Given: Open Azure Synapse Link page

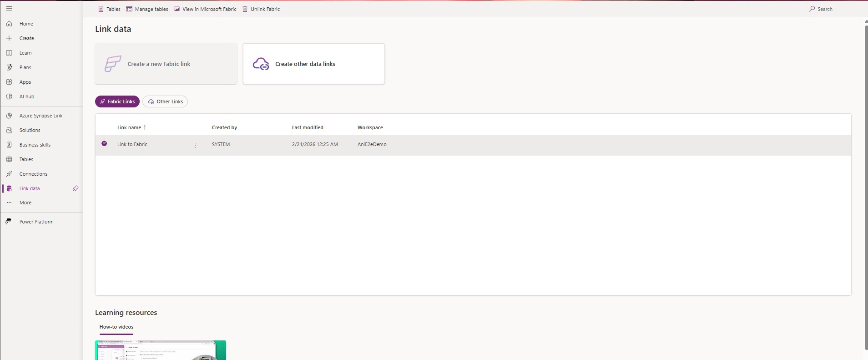Looking at the screenshot, I should [41, 116].
